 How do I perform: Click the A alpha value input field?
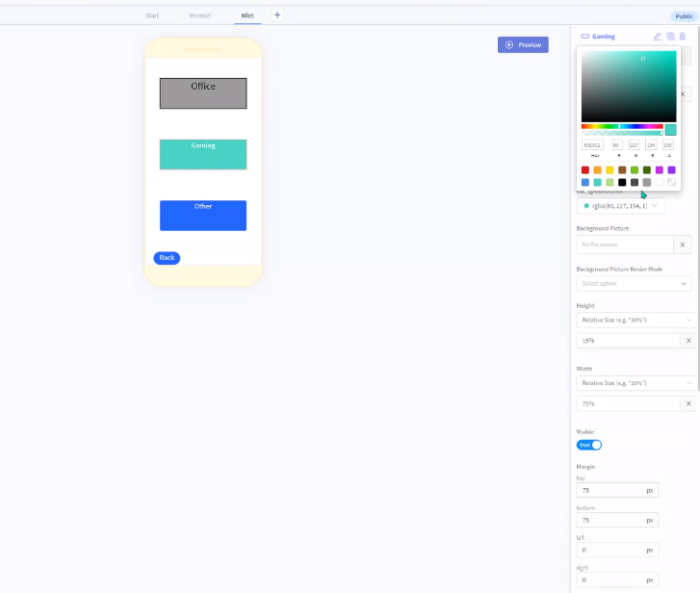pos(668,145)
